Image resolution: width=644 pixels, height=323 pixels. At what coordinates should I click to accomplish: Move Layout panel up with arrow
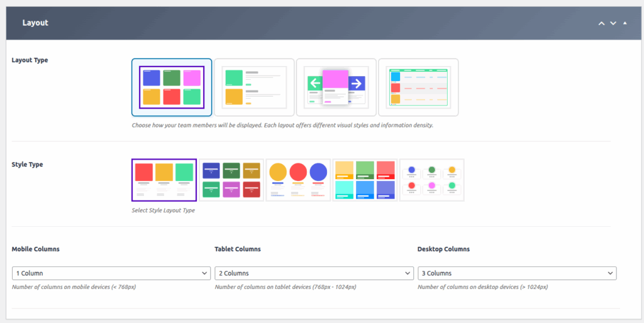point(601,23)
